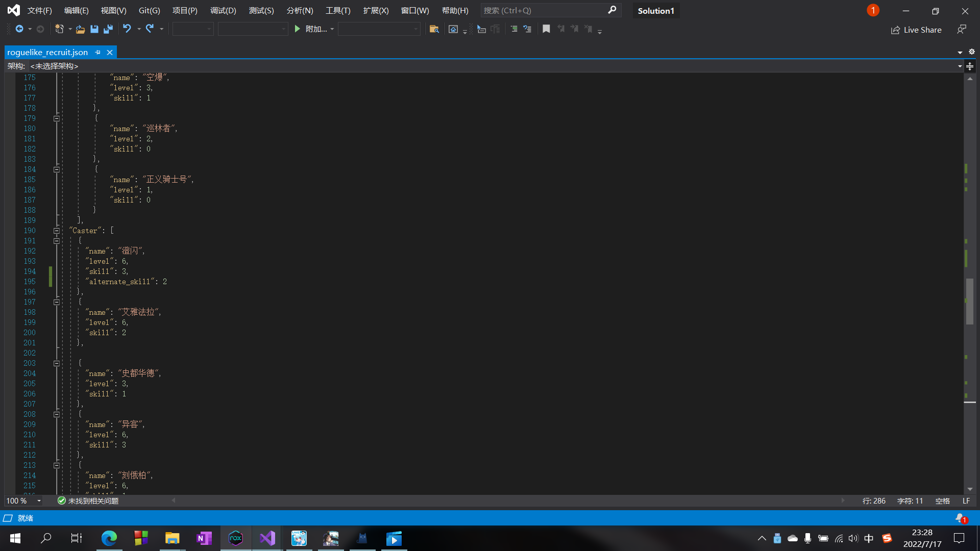Collapse the block starting at line 197
Viewport: 980px width, 551px height.
point(57,302)
